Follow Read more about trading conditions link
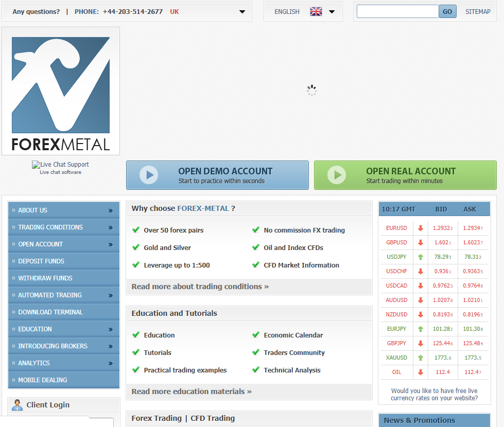Screen dimensions: 504x427 click(200, 287)
